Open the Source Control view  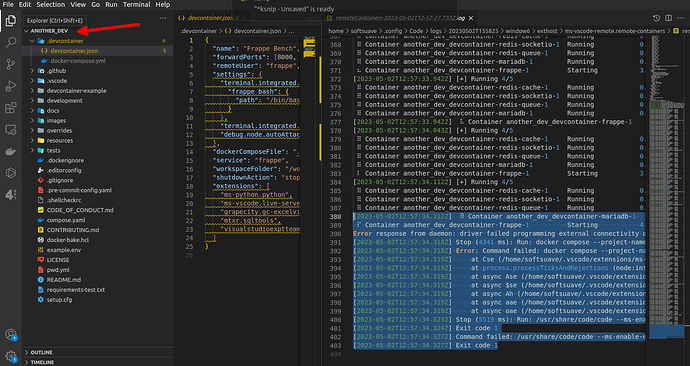[x=11, y=64]
